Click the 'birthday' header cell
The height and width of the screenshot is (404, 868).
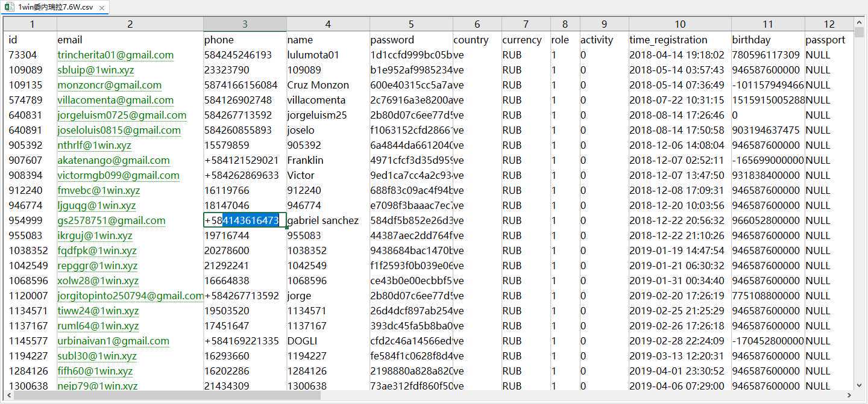click(768, 40)
